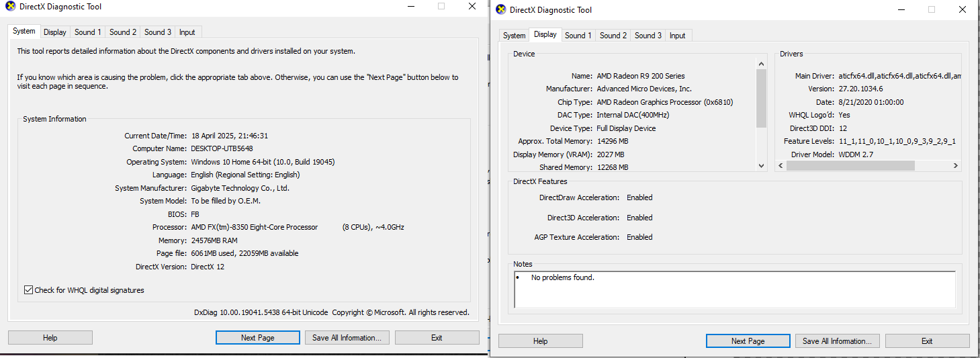Open Input tab in right window
Viewport: 980px width, 358px height.
678,36
